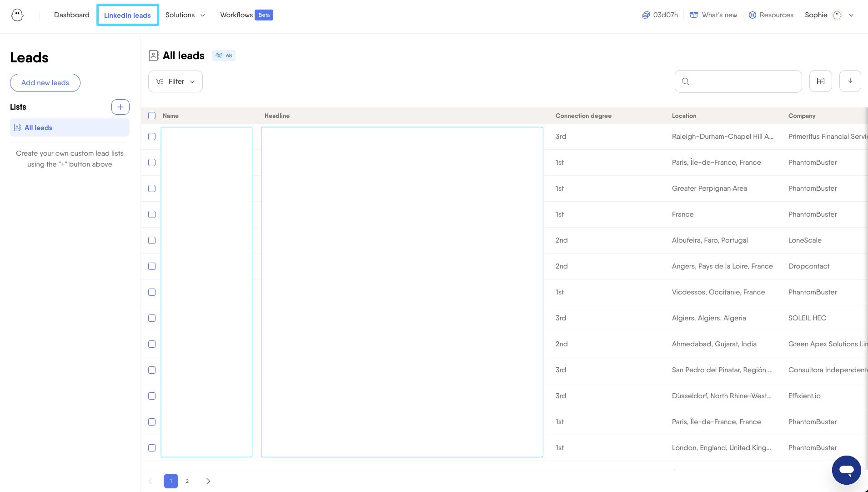Select the All leads list
This screenshot has height=492, width=868.
click(70, 128)
